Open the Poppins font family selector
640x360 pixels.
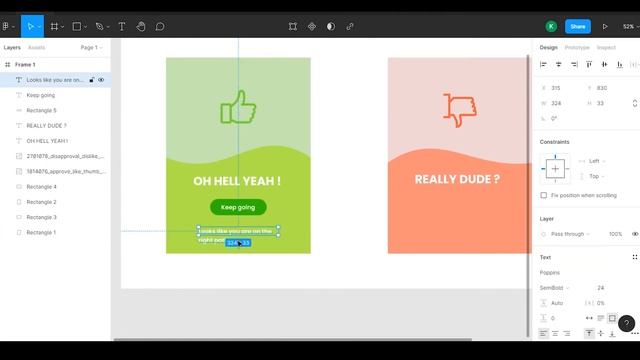(x=550, y=273)
